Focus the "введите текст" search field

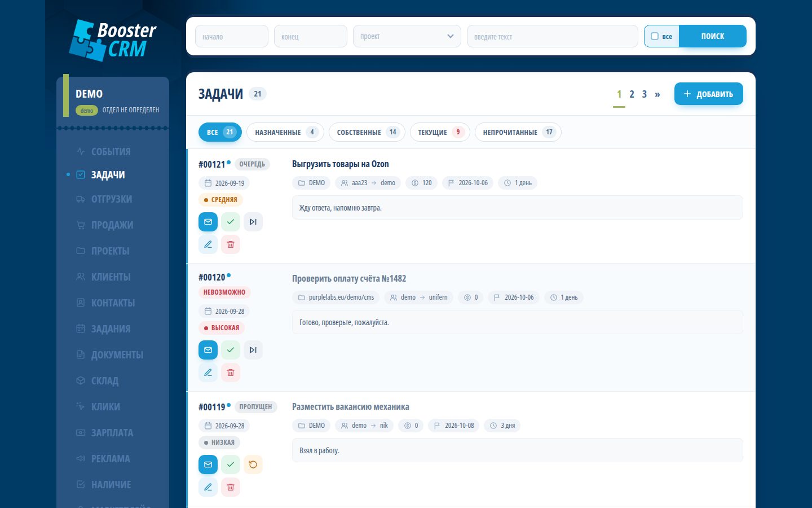553,36
